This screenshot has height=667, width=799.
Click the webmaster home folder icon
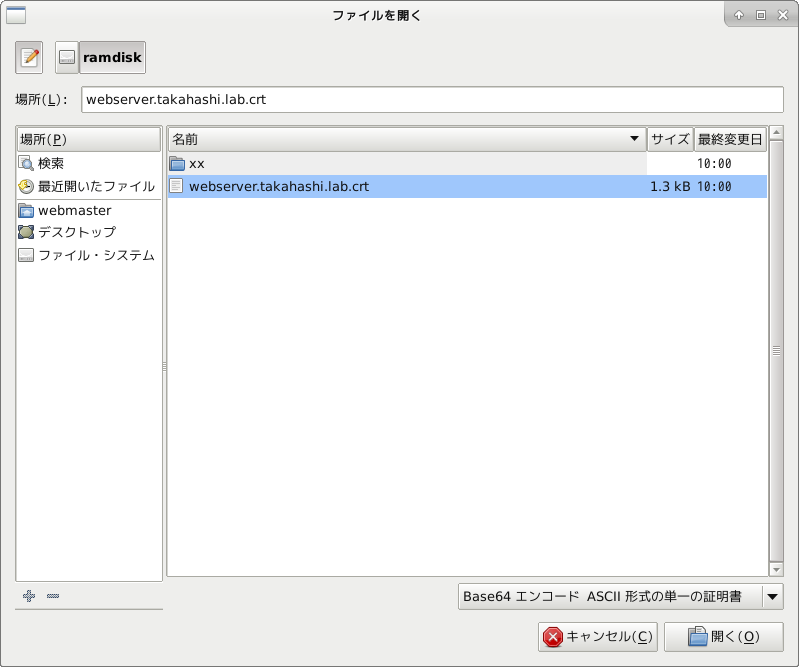[26, 210]
